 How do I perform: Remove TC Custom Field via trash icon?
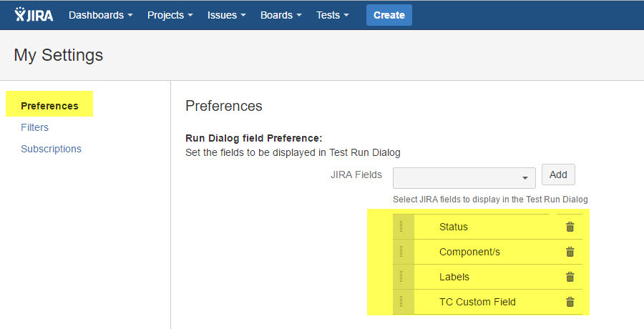pyautogui.click(x=570, y=302)
